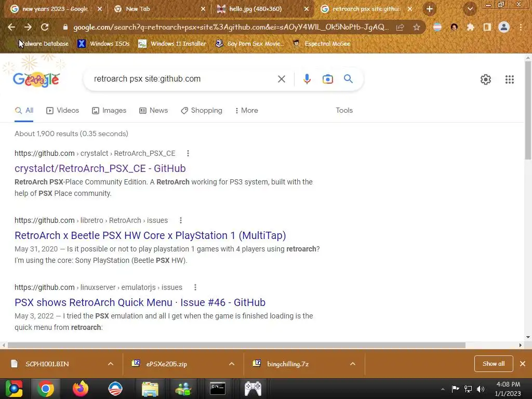Image resolution: width=532 pixels, height=399 pixels.
Task: Click the share page icon in address bar
Action: point(400,27)
